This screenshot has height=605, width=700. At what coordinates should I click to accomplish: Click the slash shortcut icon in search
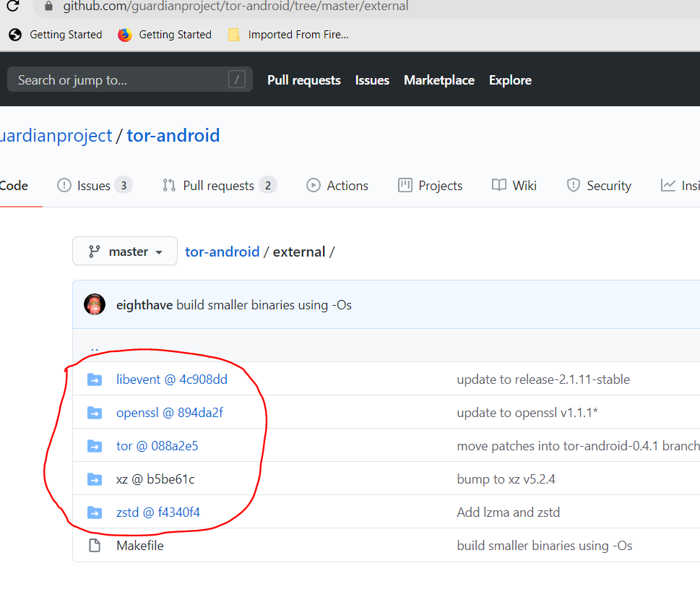[237, 80]
